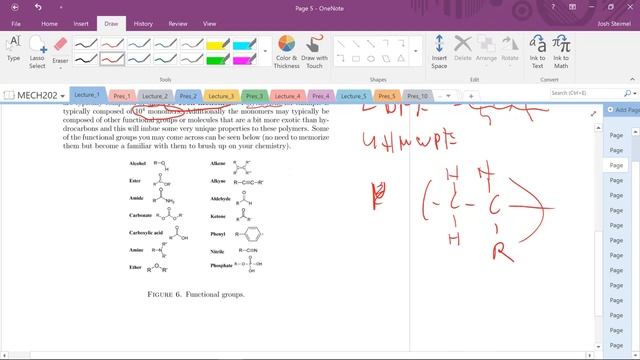This screenshot has width=640, height=360.
Task: Open the Lecture_3 section tab
Action: click(221, 96)
